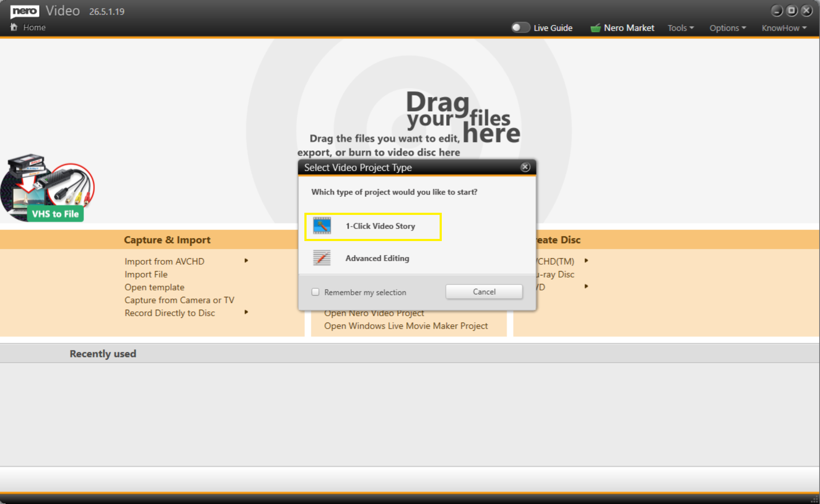This screenshot has width=820, height=504.
Task: Click Import from AVCHD
Action: point(164,261)
